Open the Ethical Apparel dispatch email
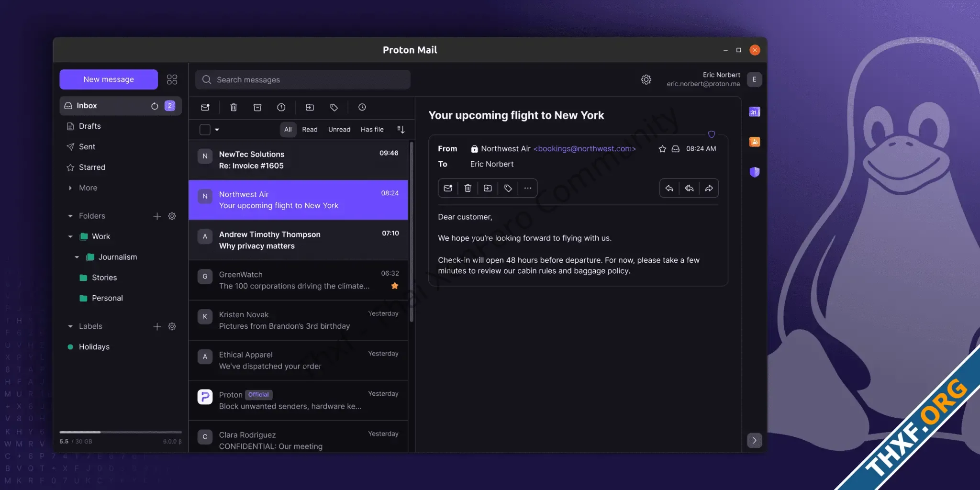This screenshot has height=490, width=980. tap(299, 360)
